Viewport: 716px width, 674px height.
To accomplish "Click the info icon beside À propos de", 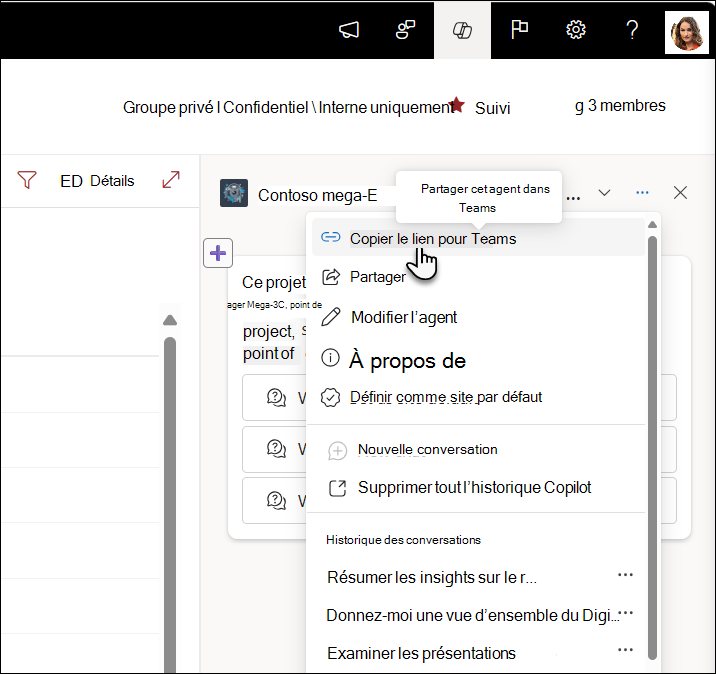I will pyautogui.click(x=330, y=358).
